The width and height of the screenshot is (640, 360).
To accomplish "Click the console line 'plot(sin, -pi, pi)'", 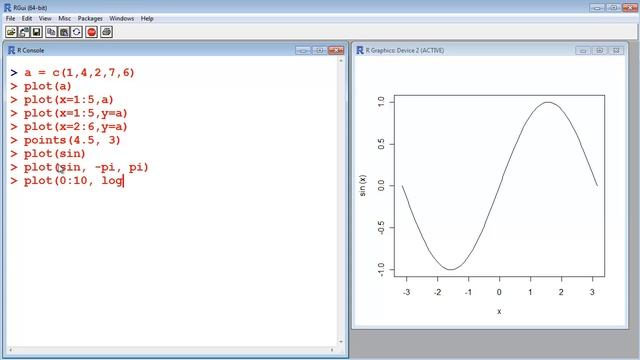I will tap(86, 167).
